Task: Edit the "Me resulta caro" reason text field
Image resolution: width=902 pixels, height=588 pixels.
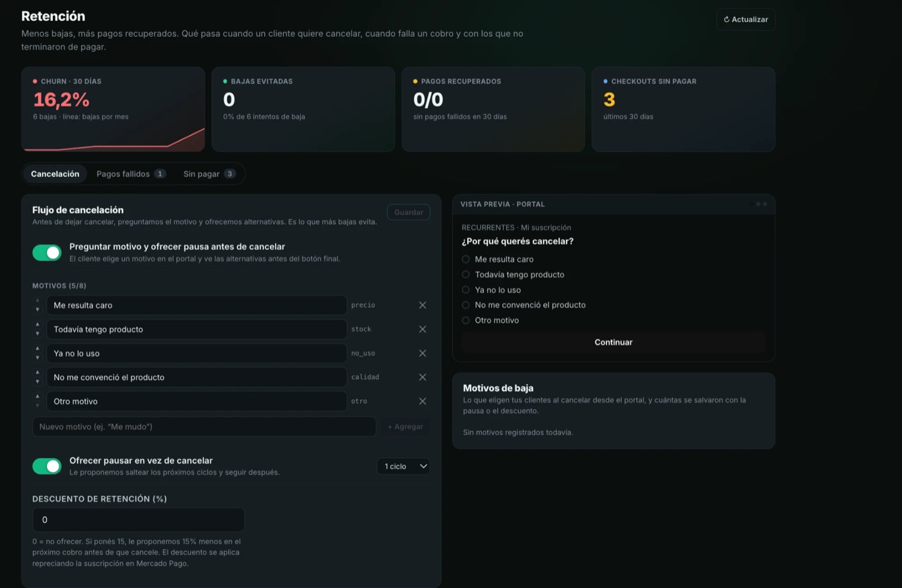Action: click(197, 305)
